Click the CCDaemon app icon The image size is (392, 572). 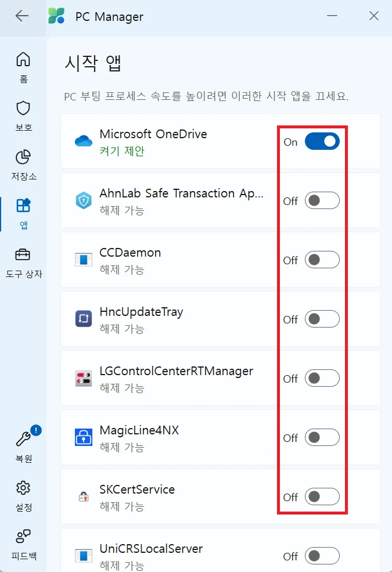84,260
